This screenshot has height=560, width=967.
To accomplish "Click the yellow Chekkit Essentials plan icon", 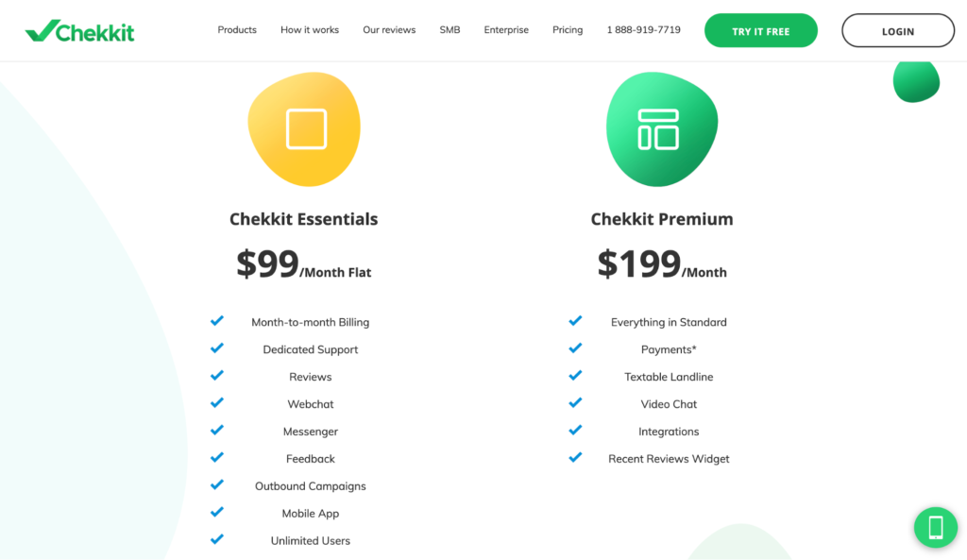I will (305, 128).
